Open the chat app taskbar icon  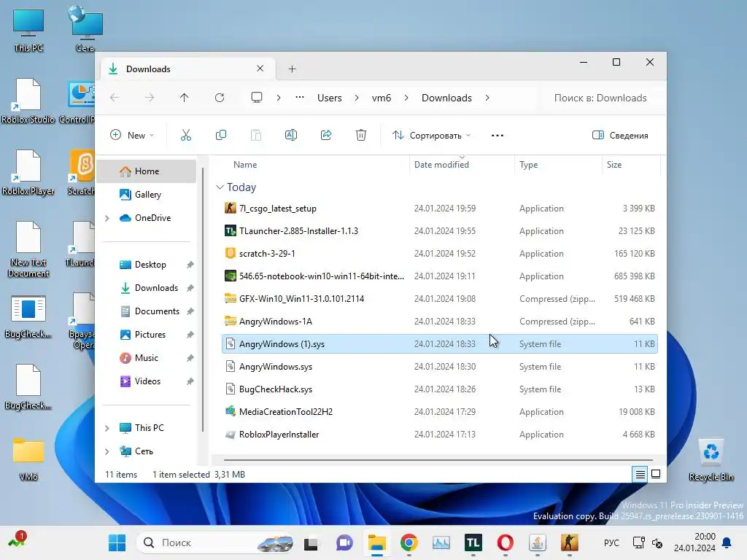pos(344,542)
